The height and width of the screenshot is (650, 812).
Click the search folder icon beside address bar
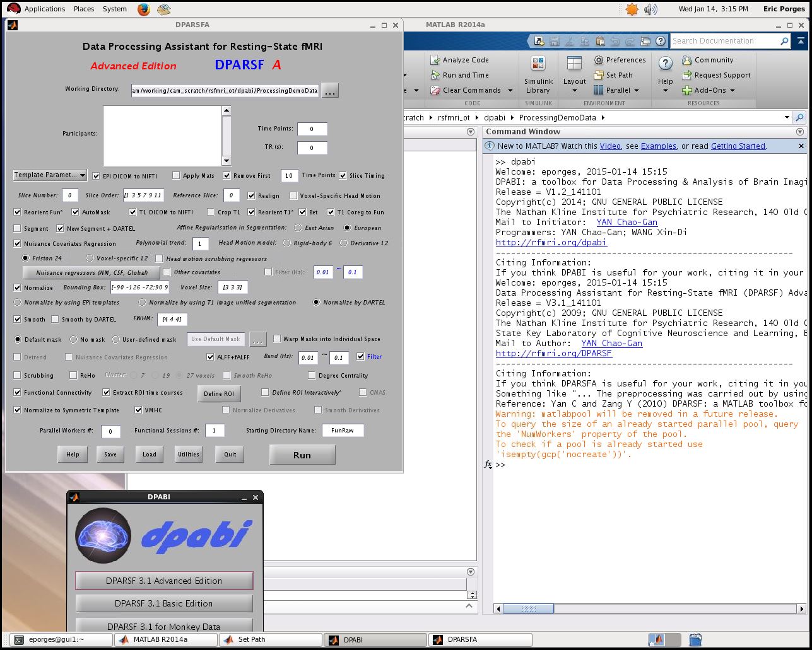point(799,117)
